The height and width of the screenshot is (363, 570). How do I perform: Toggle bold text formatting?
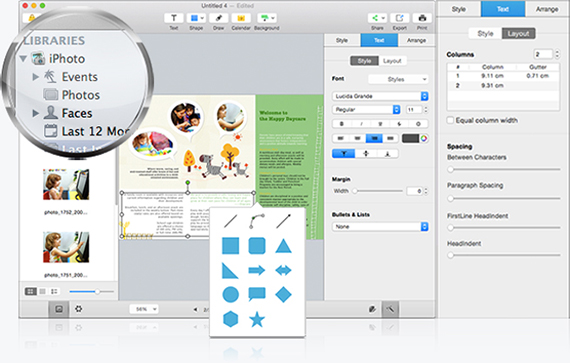point(341,124)
